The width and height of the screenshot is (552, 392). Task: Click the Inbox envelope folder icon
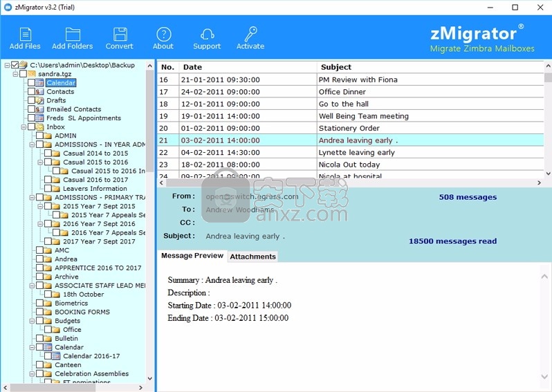[40, 127]
